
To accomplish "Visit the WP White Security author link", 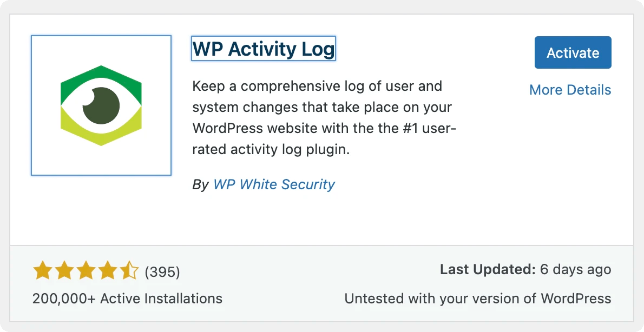I will click(274, 184).
